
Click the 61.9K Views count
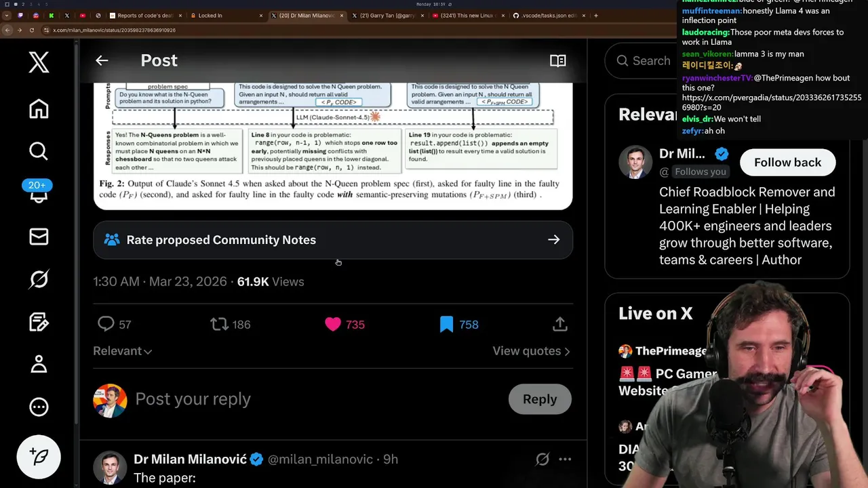tap(271, 282)
